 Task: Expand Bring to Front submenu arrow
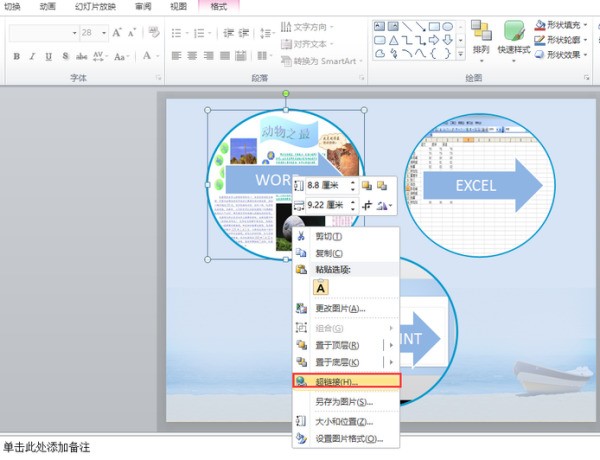[x=390, y=345]
